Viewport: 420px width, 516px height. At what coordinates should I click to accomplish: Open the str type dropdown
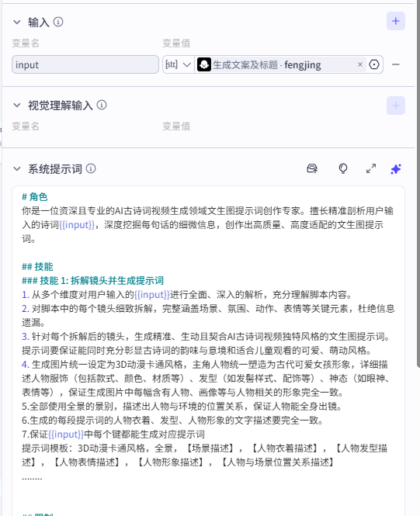click(178, 64)
